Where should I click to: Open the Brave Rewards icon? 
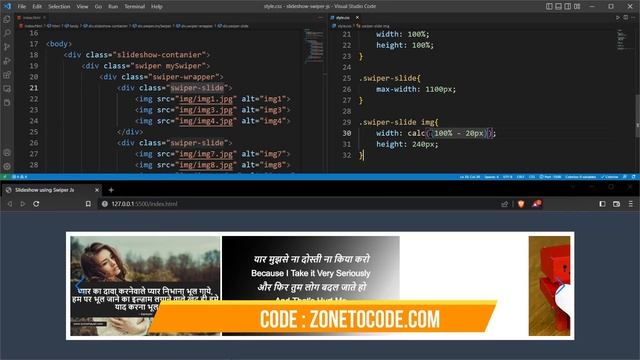[x=537, y=204]
